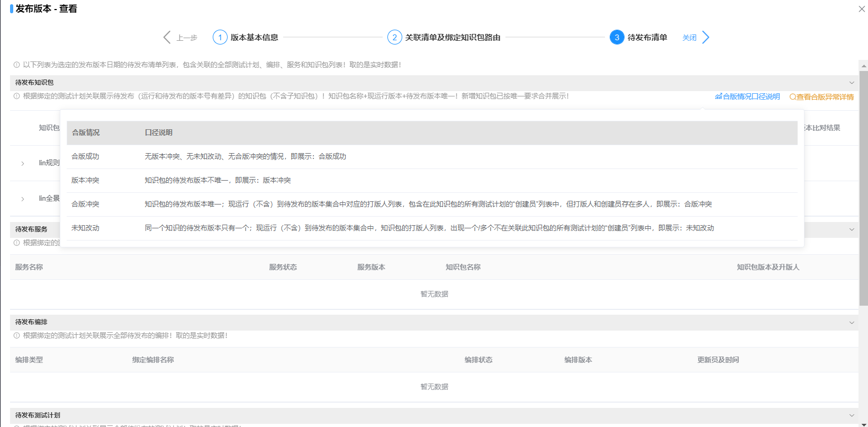Screen dimensions: 868x427
Task: Click the 知识包名称 column header
Action: coord(463,267)
